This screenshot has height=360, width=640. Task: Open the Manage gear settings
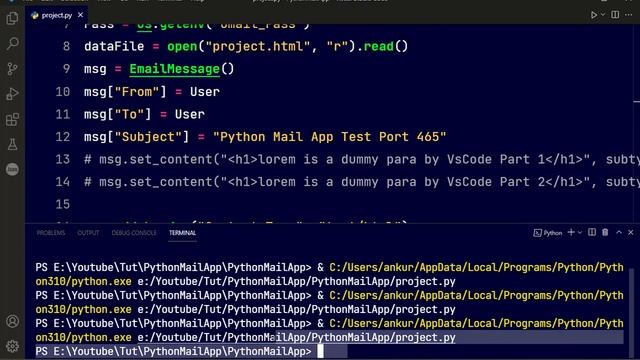pyautogui.click(x=12, y=346)
